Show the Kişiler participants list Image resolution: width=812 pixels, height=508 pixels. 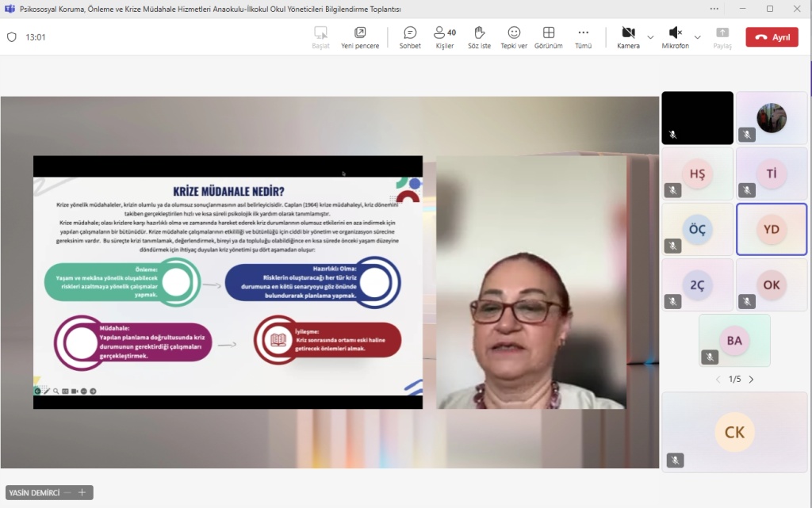444,37
